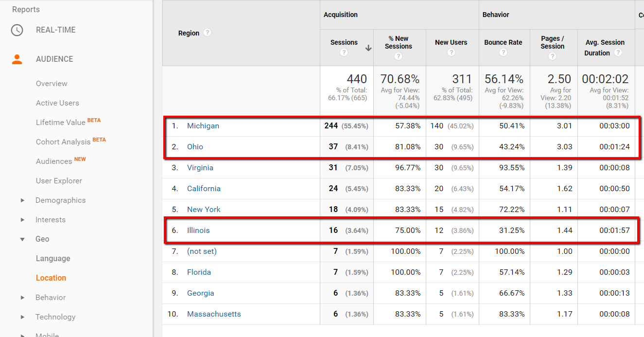644x337 pixels.
Task: Sort by Pages / Session column
Action: coord(553,42)
